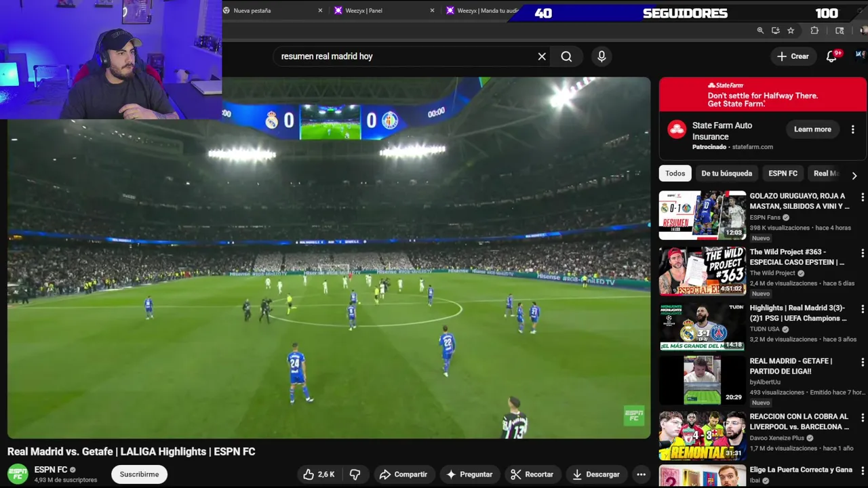Image resolution: width=868 pixels, height=488 pixels.
Task: Download the video with Descargar
Action: point(596,474)
